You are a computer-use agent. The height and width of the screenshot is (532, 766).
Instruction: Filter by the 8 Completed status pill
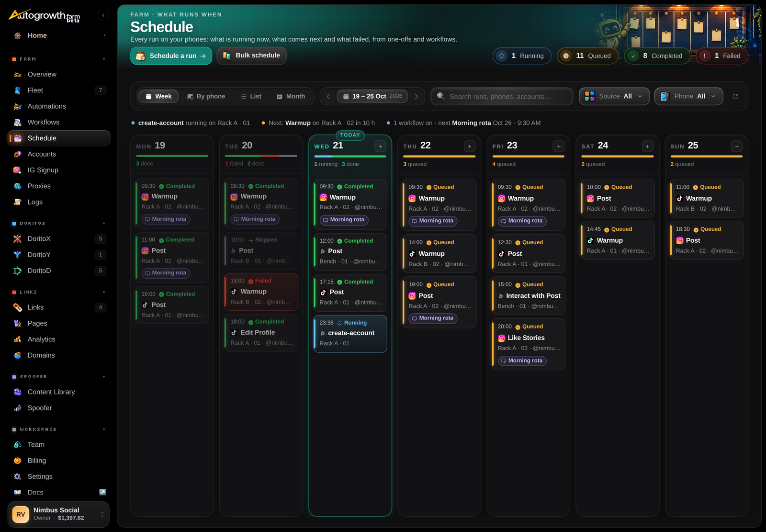point(657,56)
